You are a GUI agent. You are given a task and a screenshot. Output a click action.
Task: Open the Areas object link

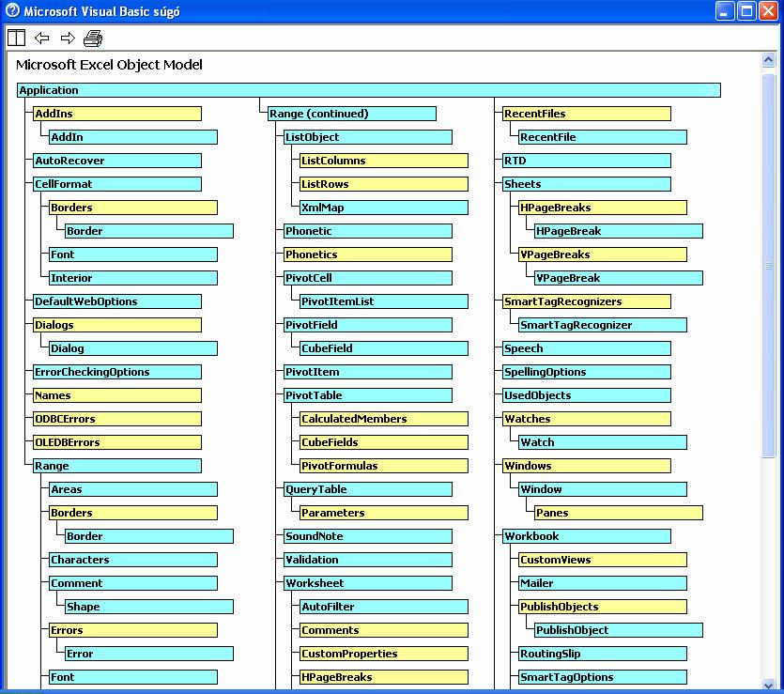tap(133, 489)
